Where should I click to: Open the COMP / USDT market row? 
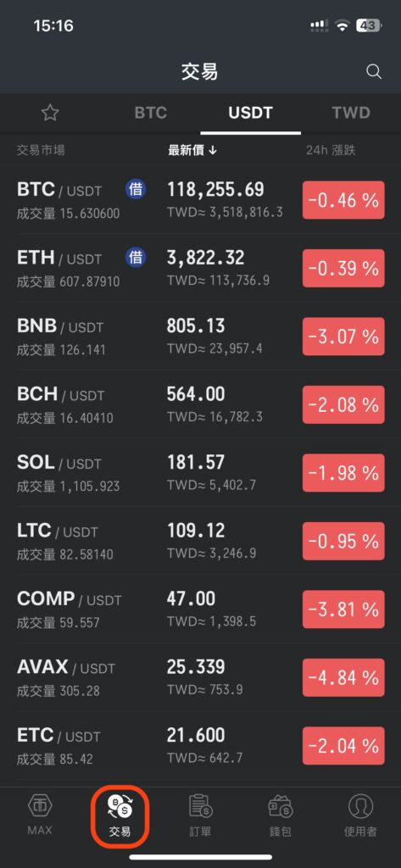[200, 609]
